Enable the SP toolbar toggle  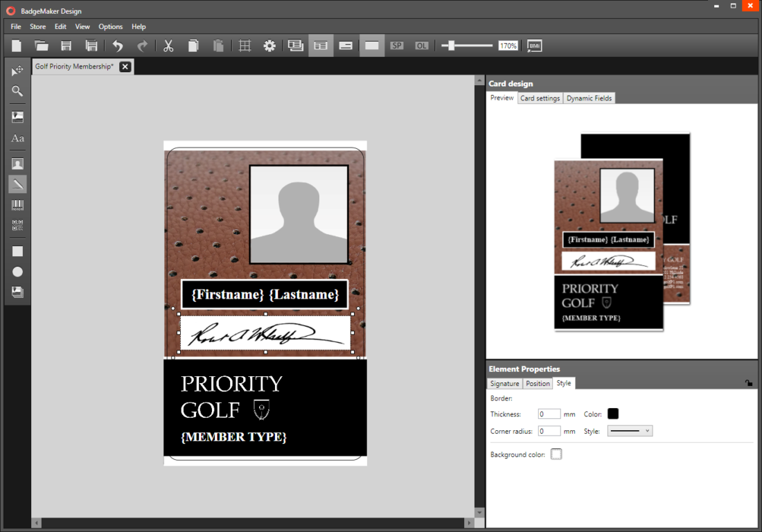pyautogui.click(x=397, y=45)
